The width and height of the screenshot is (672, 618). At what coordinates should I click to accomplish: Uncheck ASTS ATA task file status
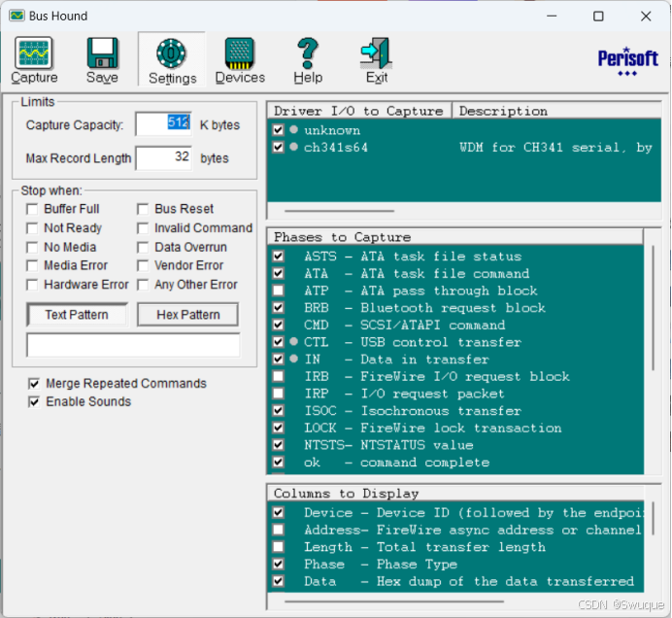point(278,256)
